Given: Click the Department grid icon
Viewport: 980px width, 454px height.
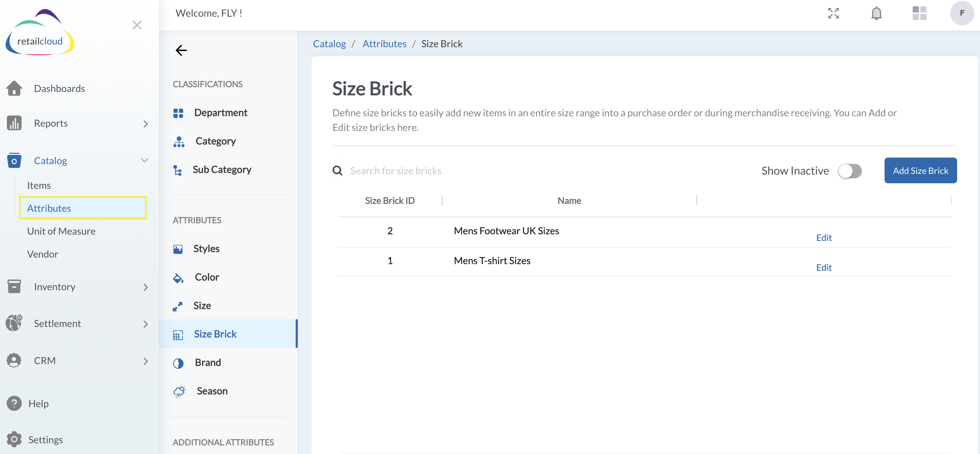Looking at the screenshot, I should click(178, 113).
